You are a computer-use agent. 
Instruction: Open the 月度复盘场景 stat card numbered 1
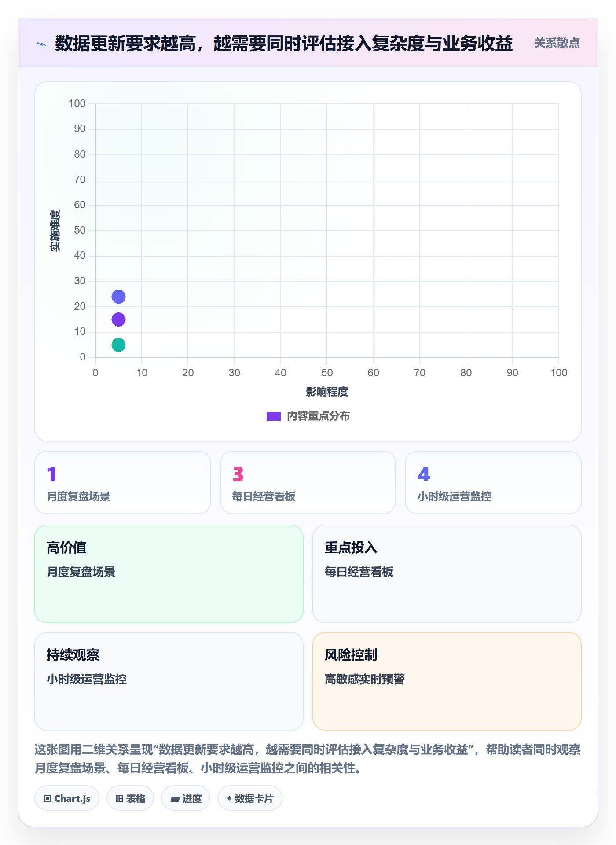click(x=123, y=482)
